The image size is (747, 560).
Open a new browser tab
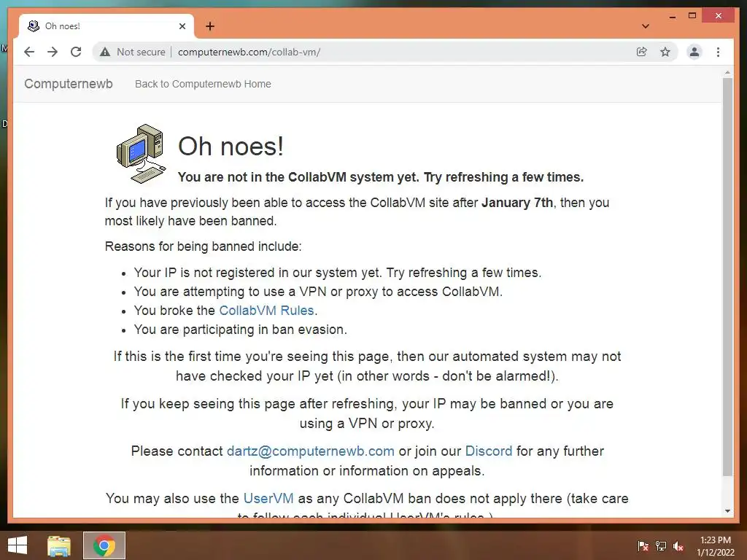(x=209, y=26)
